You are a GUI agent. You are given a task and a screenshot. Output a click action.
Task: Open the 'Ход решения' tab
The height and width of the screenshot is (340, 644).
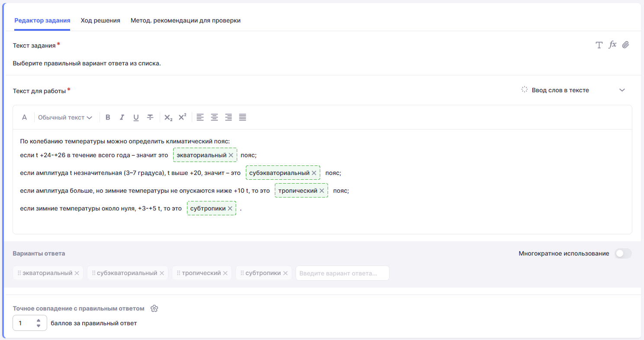pos(100,20)
